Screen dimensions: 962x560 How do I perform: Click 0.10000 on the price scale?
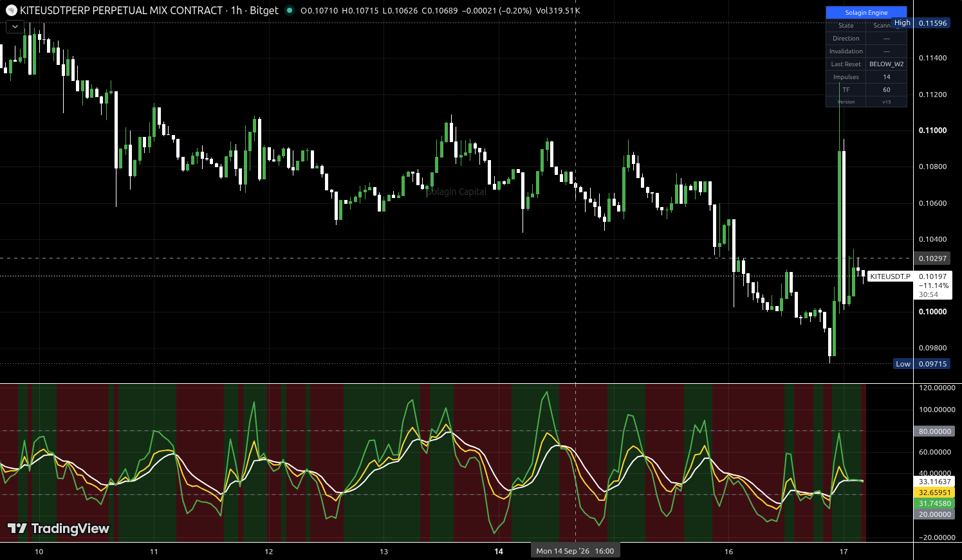coord(932,312)
